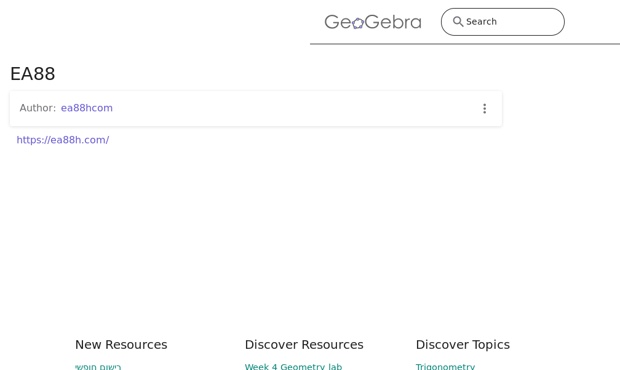Click the magnifying glass search icon
620x370 pixels.
tap(458, 21)
